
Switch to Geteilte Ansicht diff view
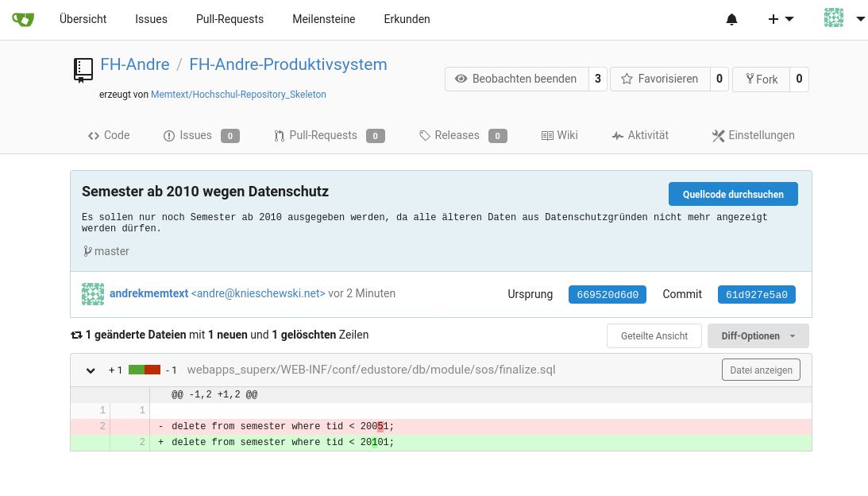654,336
